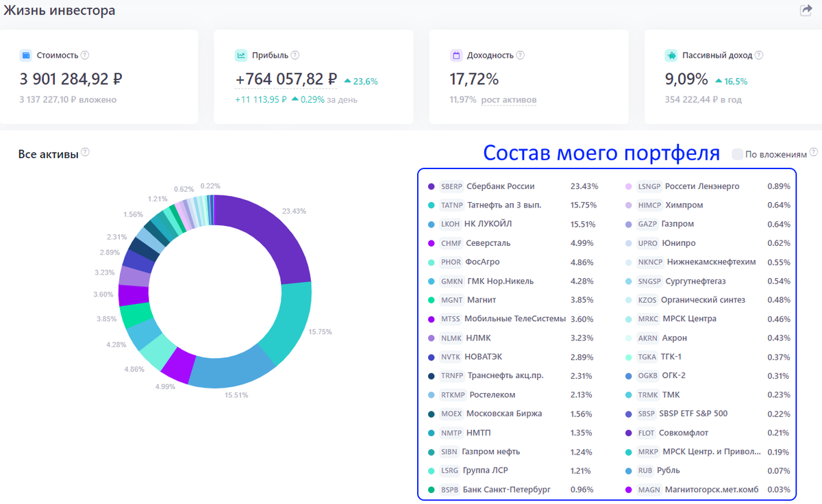Click the piggy bank icon of Пассивный доход

tap(671, 55)
